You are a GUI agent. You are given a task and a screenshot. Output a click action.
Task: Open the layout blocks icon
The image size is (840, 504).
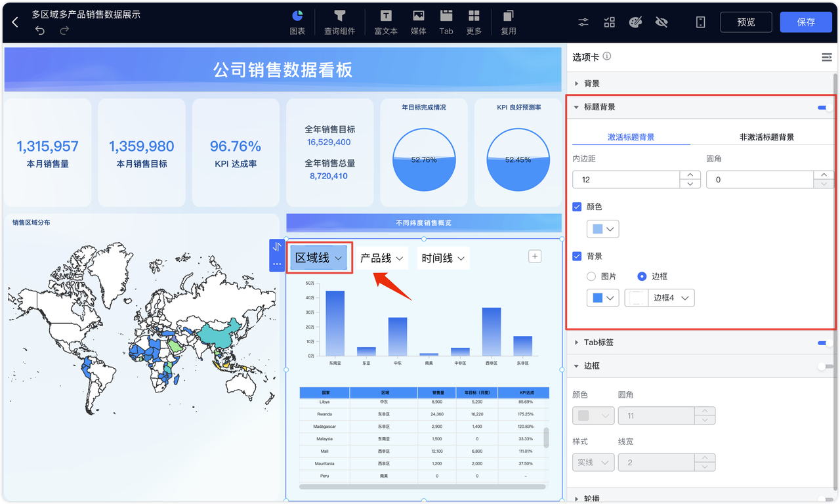point(610,22)
